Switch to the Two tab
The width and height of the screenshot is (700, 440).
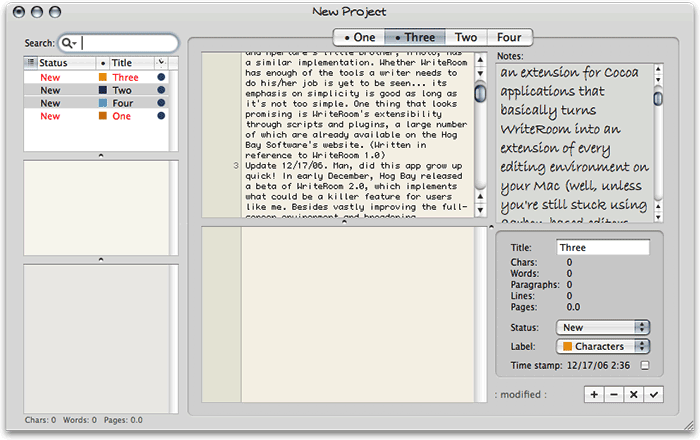point(466,37)
